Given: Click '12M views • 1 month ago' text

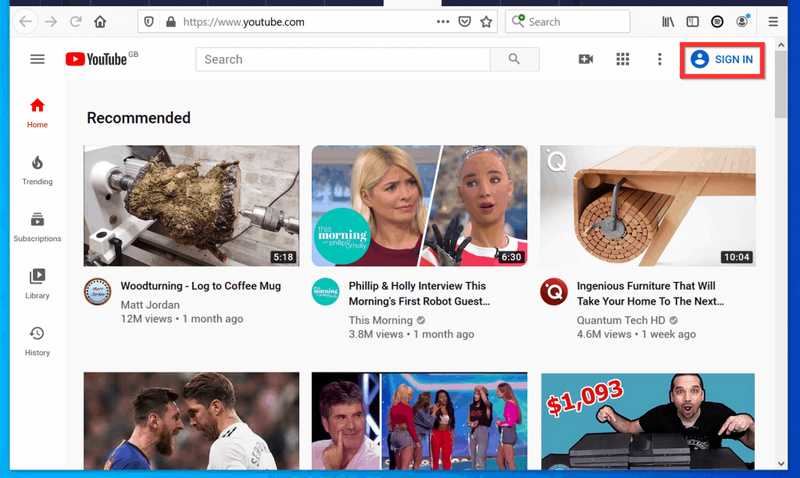Looking at the screenshot, I should pos(182,319).
